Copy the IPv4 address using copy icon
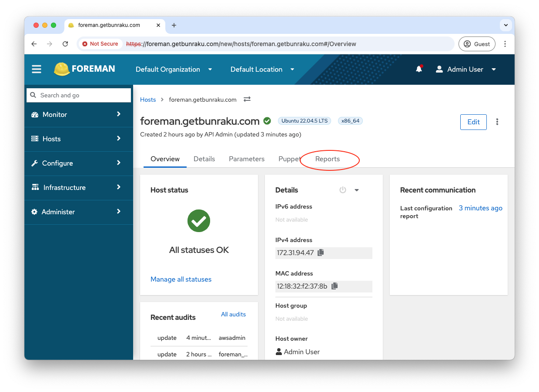Viewport: 539px width, 392px height. (x=321, y=252)
